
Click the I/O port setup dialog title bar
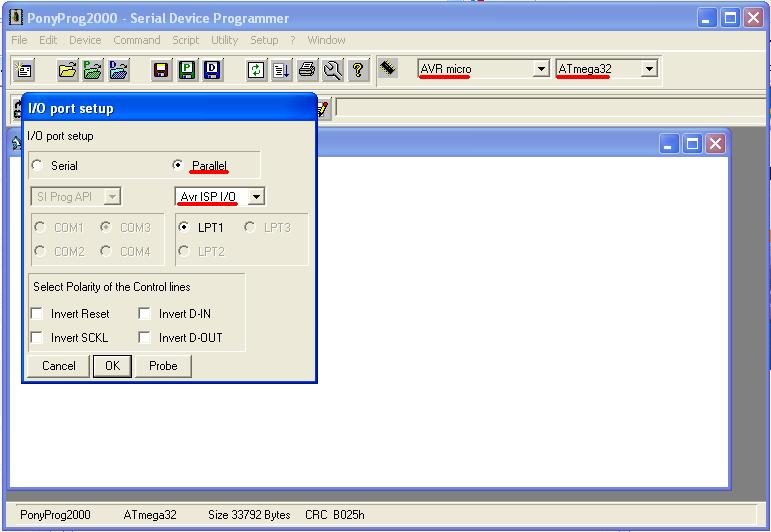point(169,108)
